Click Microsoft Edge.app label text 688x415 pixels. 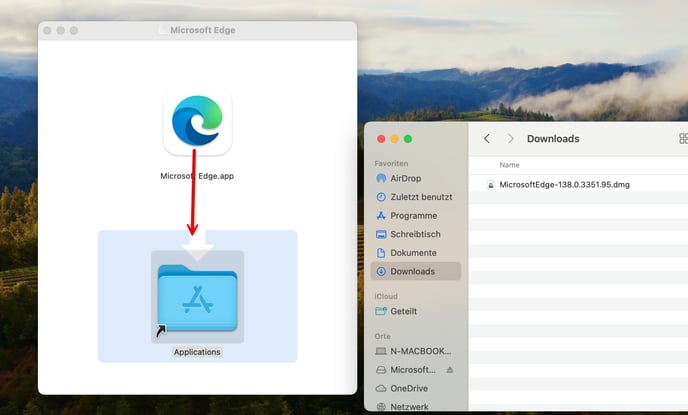197,176
